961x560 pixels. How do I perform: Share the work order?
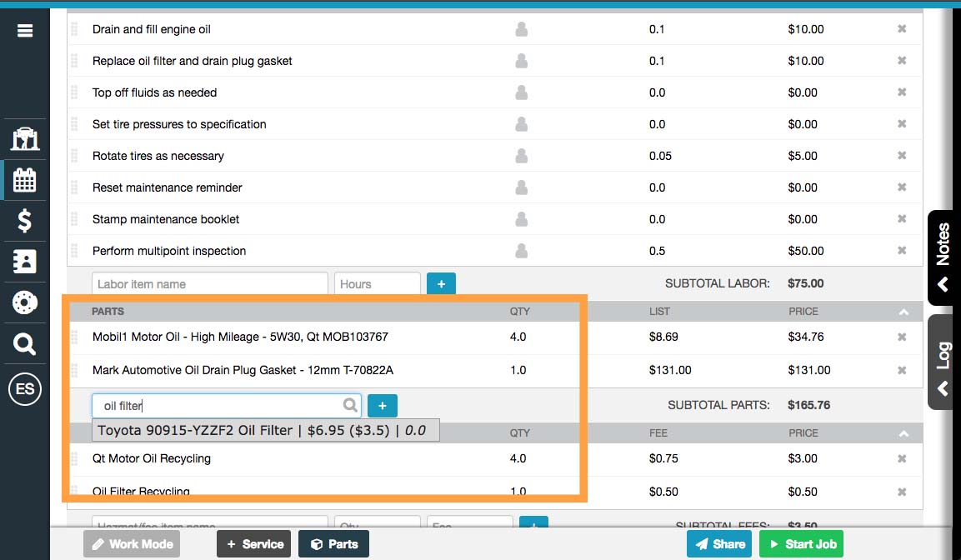718,543
